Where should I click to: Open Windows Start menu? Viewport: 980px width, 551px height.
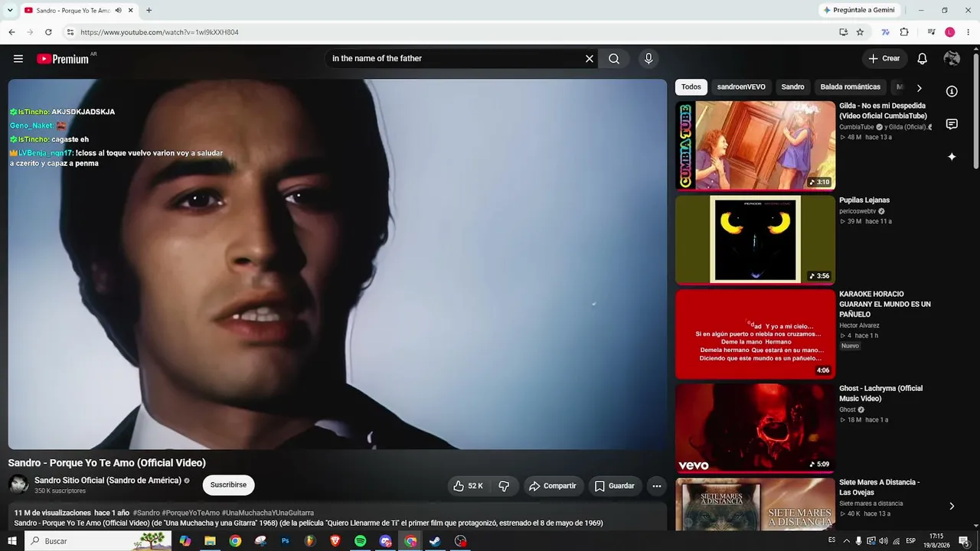(12, 541)
